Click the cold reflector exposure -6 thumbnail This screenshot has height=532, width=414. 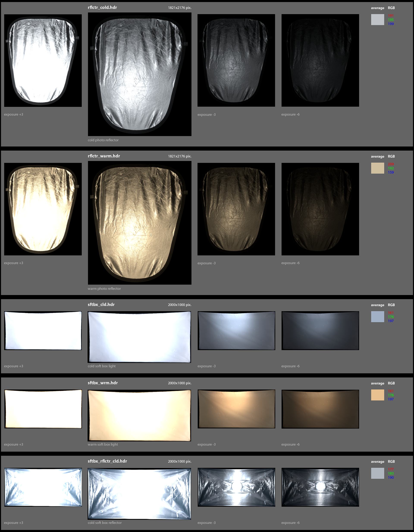pos(320,60)
